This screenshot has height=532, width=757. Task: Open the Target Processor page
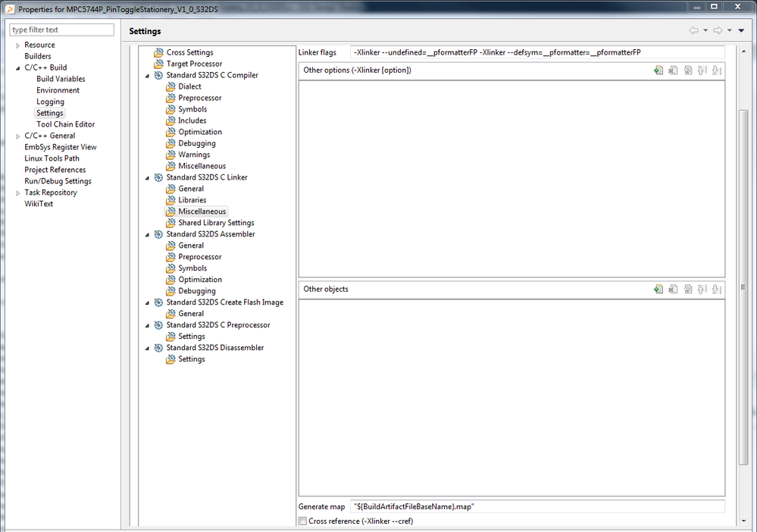[194, 64]
